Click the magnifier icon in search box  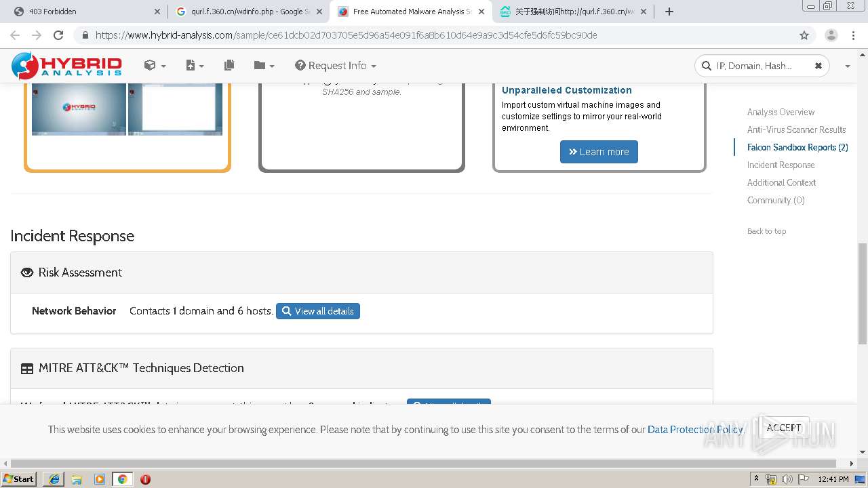[707, 66]
